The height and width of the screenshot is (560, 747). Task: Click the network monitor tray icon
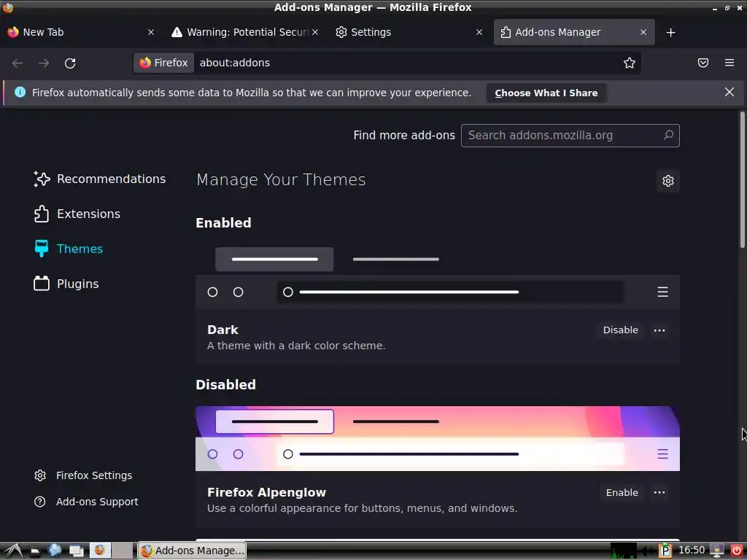(x=716, y=551)
